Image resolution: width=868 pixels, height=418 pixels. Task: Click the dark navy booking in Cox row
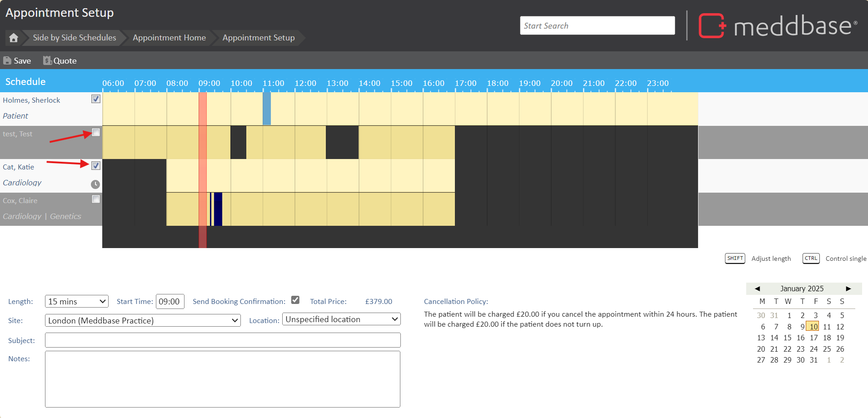tap(218, 209)
